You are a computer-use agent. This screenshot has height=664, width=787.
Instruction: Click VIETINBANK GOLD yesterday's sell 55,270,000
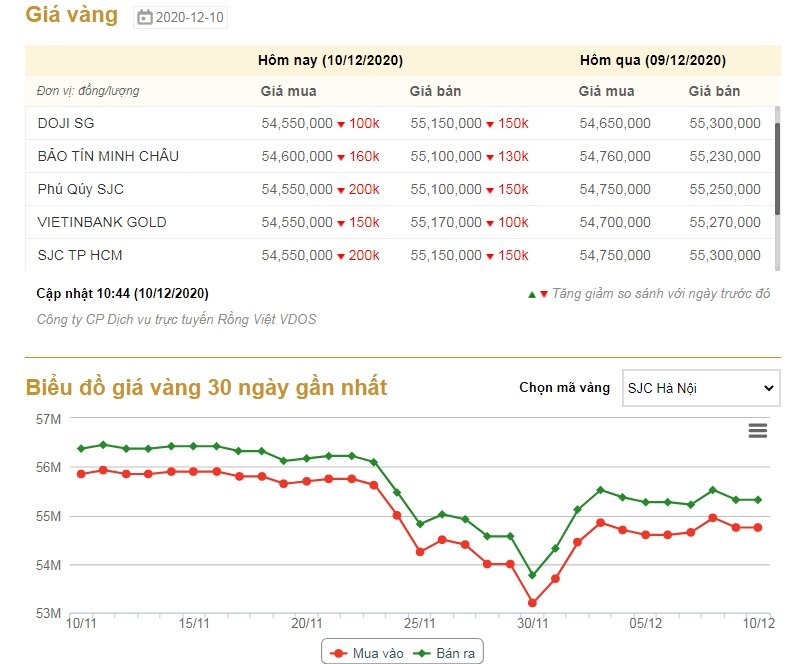(725, 222)
